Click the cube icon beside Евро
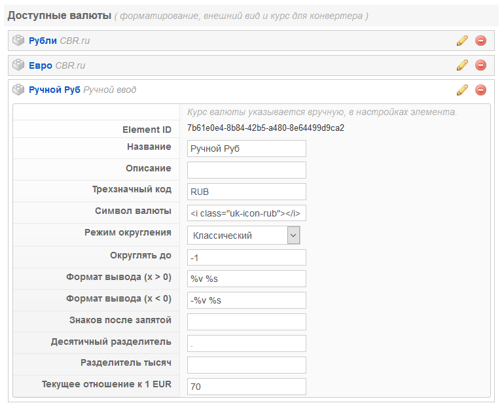This screenshot has height=420, width=504. click(x=18, y=65)
